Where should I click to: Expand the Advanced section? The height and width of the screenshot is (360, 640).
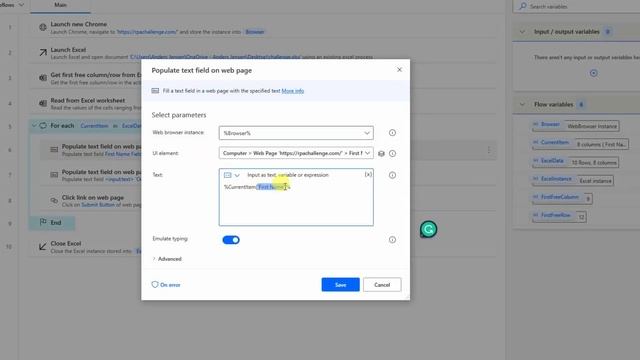point(167,259)
